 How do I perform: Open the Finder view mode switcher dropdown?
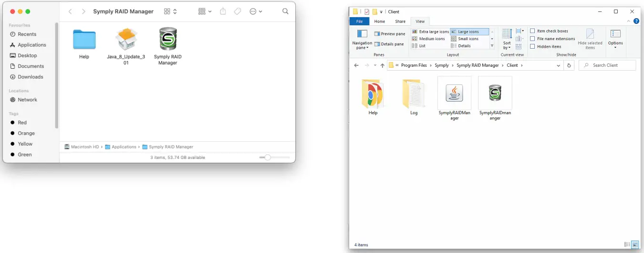[x=170, y=11]
